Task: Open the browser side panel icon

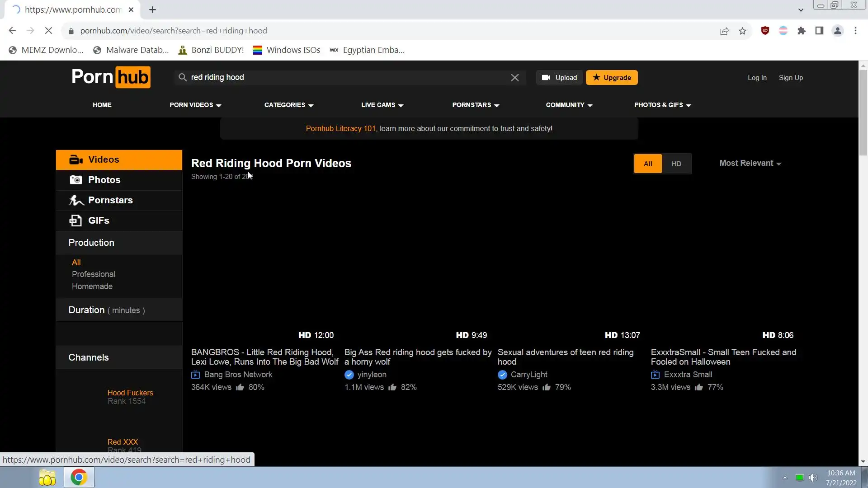Action: point(819,31)
